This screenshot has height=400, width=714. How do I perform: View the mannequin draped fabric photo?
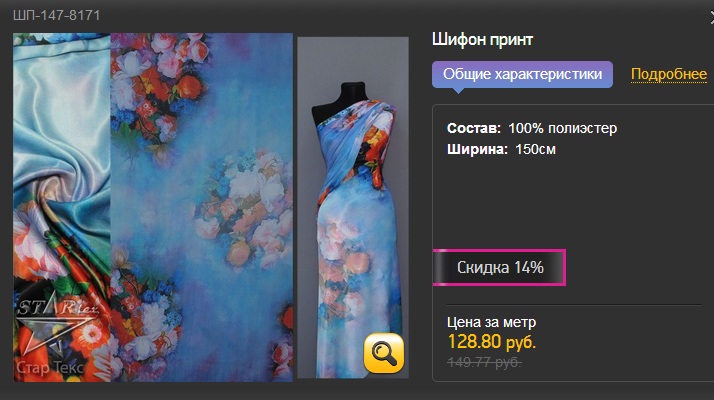click(353, 207)
